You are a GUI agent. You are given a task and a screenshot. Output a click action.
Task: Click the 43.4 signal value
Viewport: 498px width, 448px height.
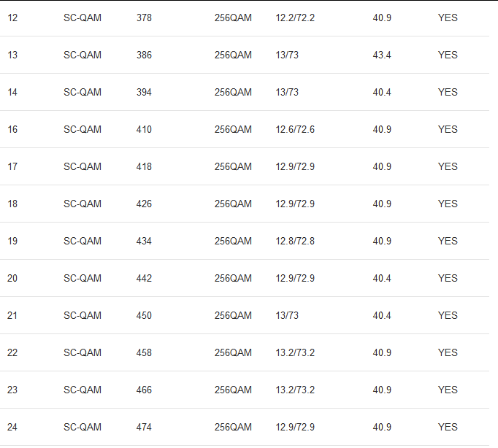(x=382, y=55)
